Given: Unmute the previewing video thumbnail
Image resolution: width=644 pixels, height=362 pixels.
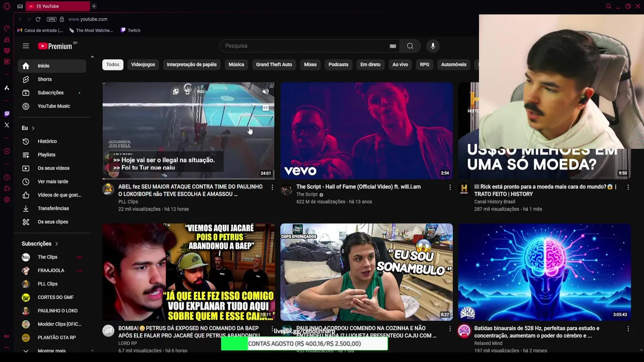Looking at the screenshot, I should [265, 92].
